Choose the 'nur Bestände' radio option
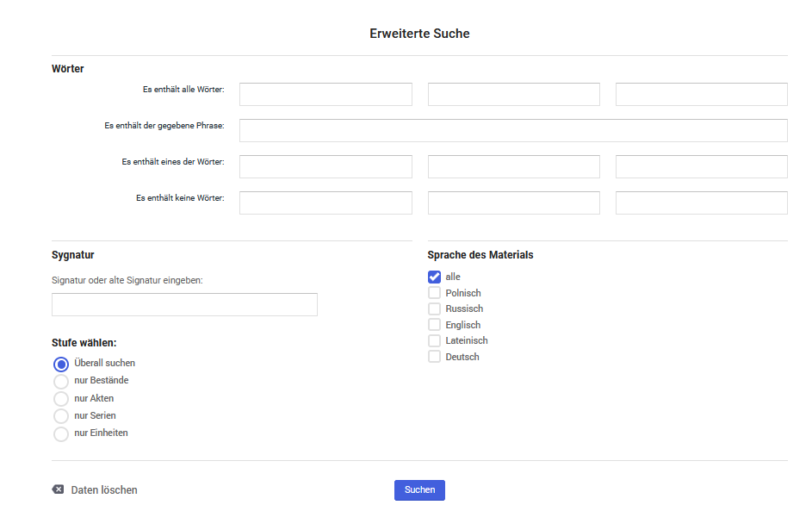Image resolution: width=812 pixels, height=511 pixels. coord(61,382)
